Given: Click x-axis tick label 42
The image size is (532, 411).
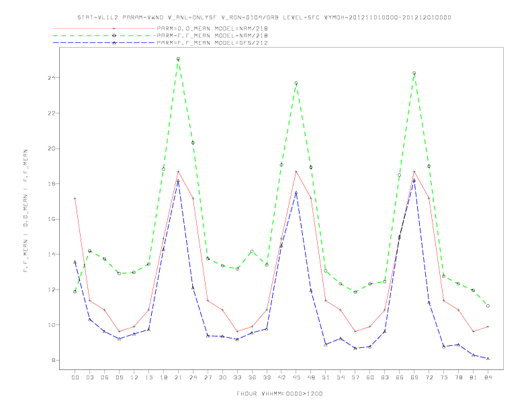Looking at the screenshot, I should coord(281,377).
